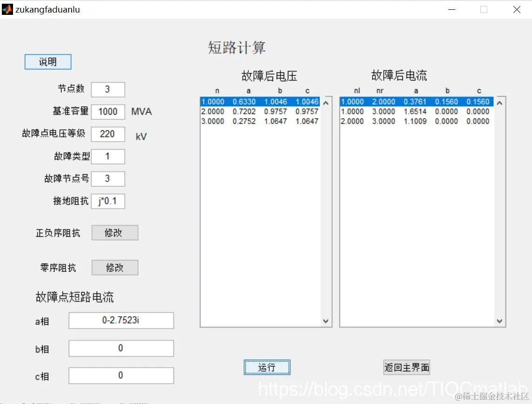Click 修改 next to 正负序阻抗
The width and height of the screenshot is (532, 404).
click(x=114, y=232)
